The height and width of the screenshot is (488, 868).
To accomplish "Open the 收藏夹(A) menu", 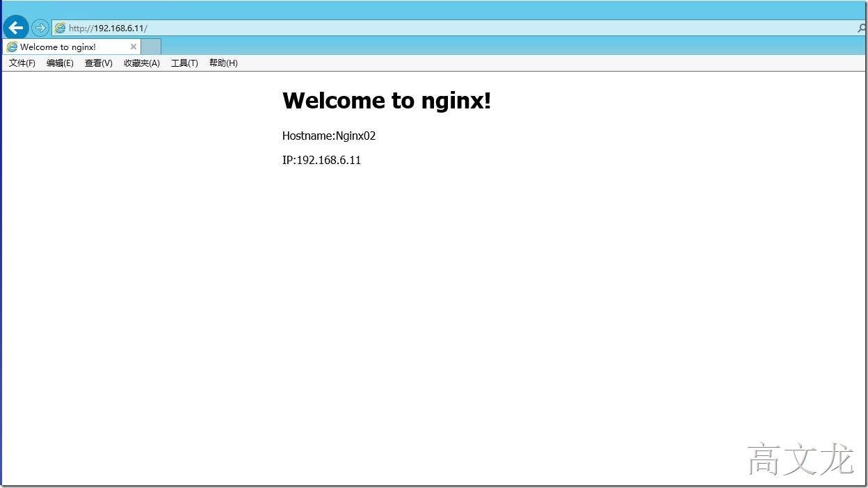I will pos(142,63).
